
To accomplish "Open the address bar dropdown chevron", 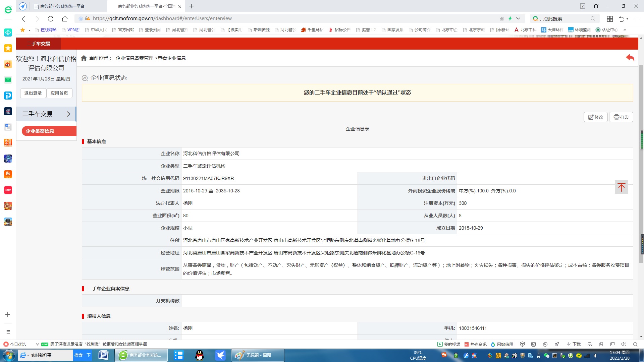I will click(518, 18).
